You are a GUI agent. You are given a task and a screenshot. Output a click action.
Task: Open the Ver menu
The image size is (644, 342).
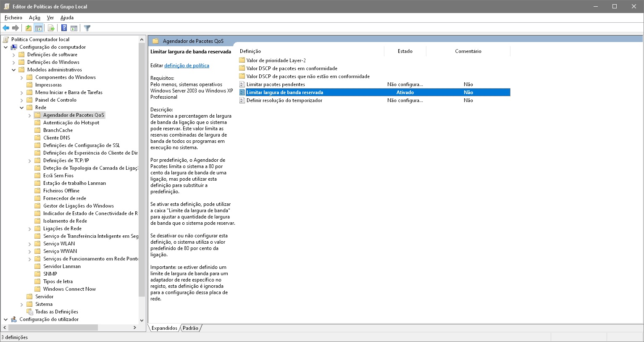click(x=50, y=18)
